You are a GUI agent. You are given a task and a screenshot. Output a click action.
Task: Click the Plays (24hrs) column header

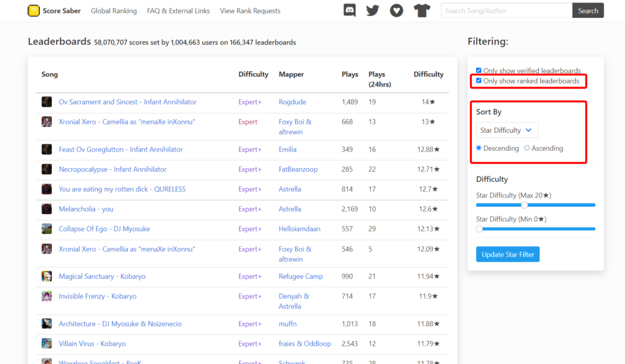tap(380, 79)
